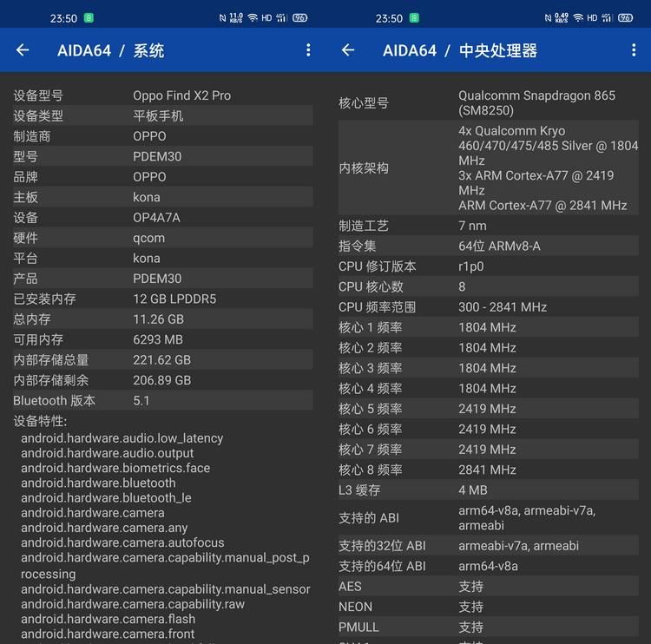
Task: Select the 'AIDA64 / 中央处理器' title
Action: pos(459,50)
